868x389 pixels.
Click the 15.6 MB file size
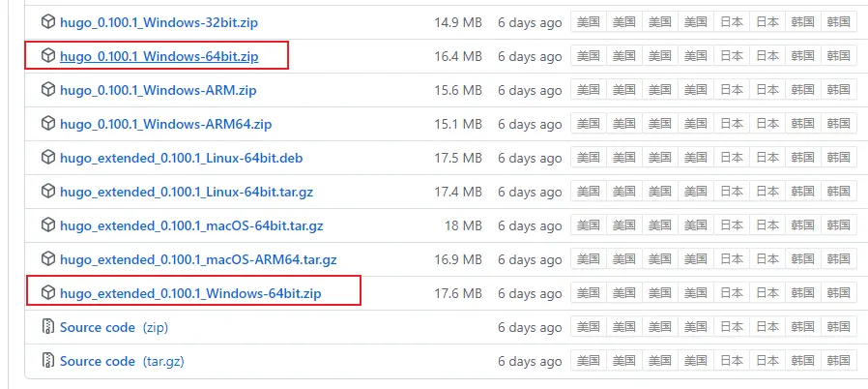(458, 90)
